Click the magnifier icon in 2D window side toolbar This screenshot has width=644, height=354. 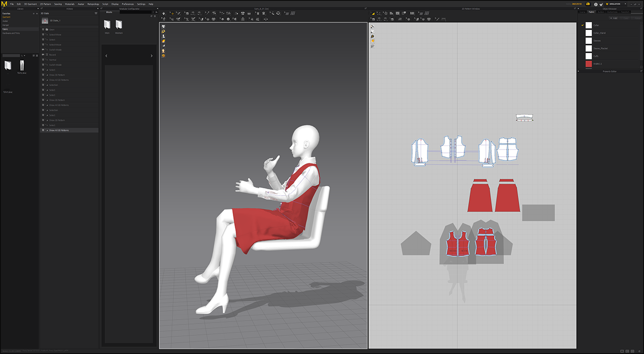[x=372, y=36]
